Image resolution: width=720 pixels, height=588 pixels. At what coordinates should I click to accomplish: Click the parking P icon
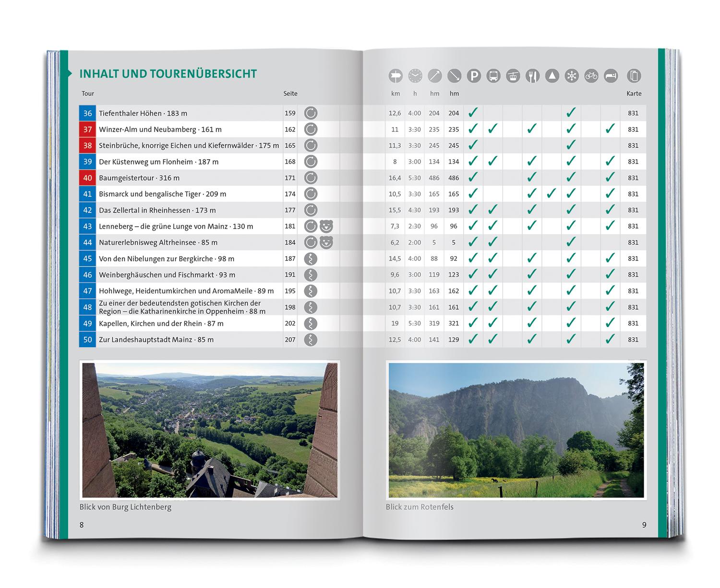click(474, 76)
